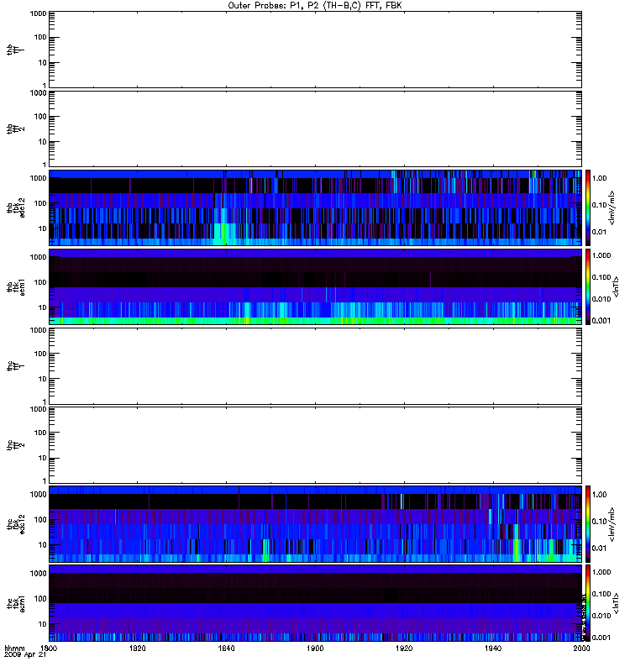630x672 pixels.
Task: Click the empty thb fff 2 plot panel
Action: (315, 129)
